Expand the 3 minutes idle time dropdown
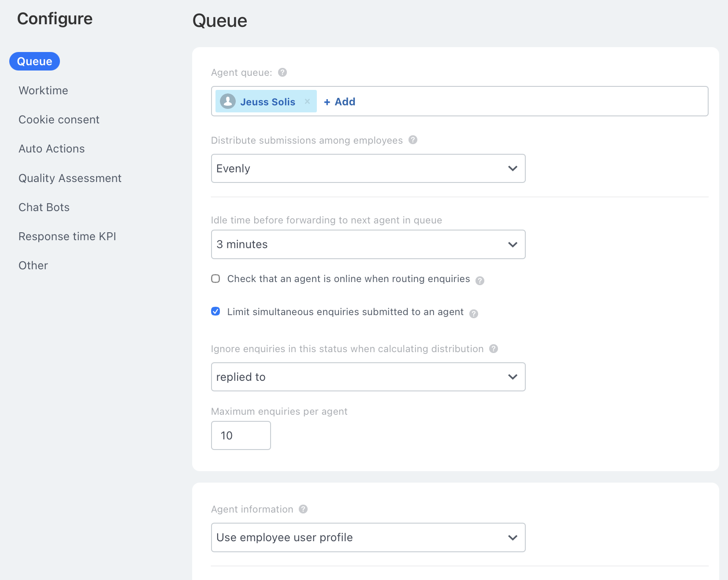This screenshot has height=580, width=728. 368,244
